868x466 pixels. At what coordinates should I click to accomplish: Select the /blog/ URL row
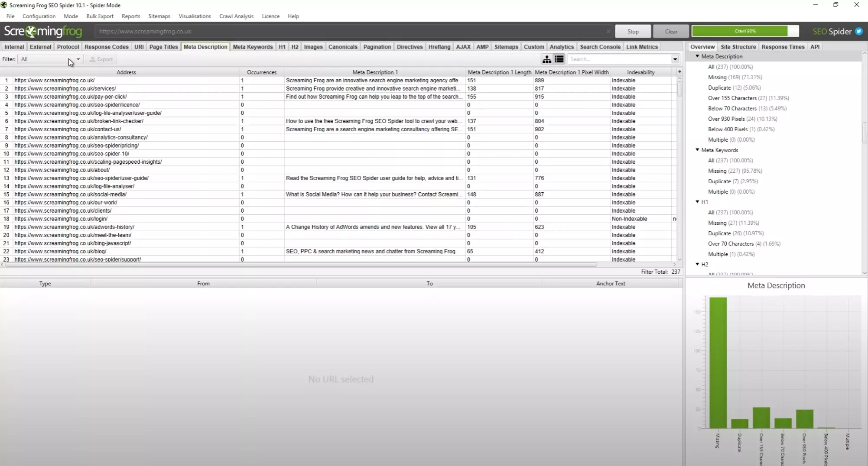[x=338, y=251]
